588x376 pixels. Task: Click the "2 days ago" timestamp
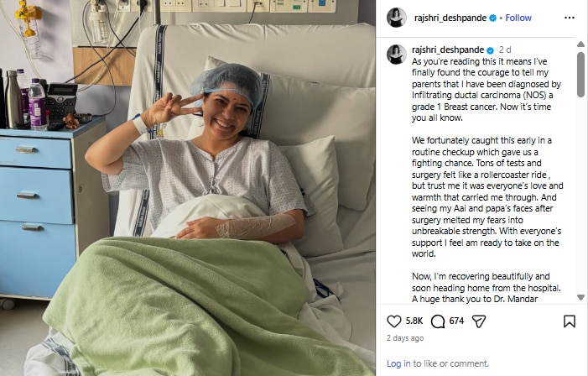405,338
